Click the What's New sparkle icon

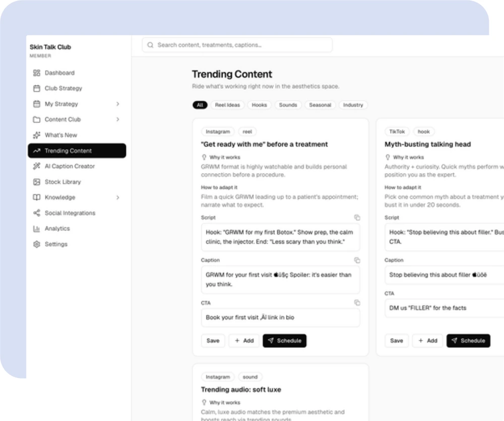pyautogui.click(x=37, y=135)
